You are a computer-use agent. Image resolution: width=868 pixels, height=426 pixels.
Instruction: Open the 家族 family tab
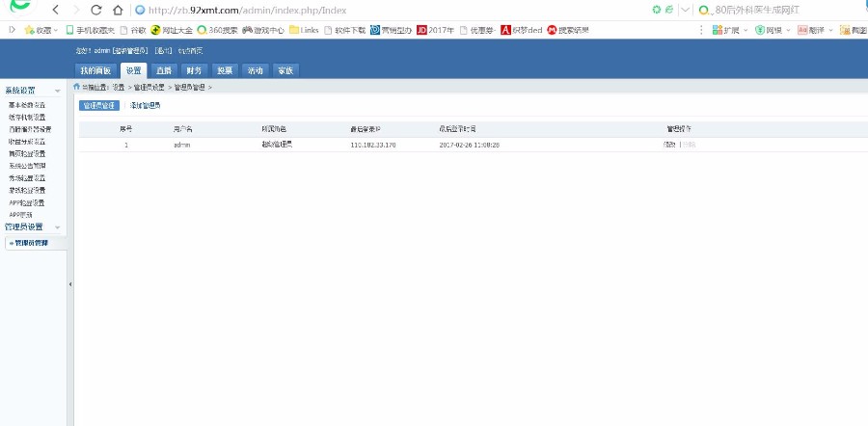tap(285, 70)
